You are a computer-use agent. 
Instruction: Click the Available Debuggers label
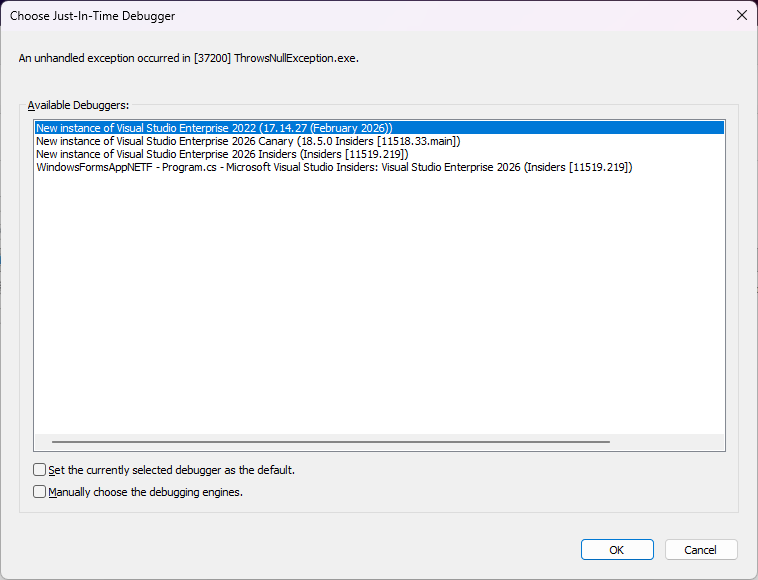[79, 105]
